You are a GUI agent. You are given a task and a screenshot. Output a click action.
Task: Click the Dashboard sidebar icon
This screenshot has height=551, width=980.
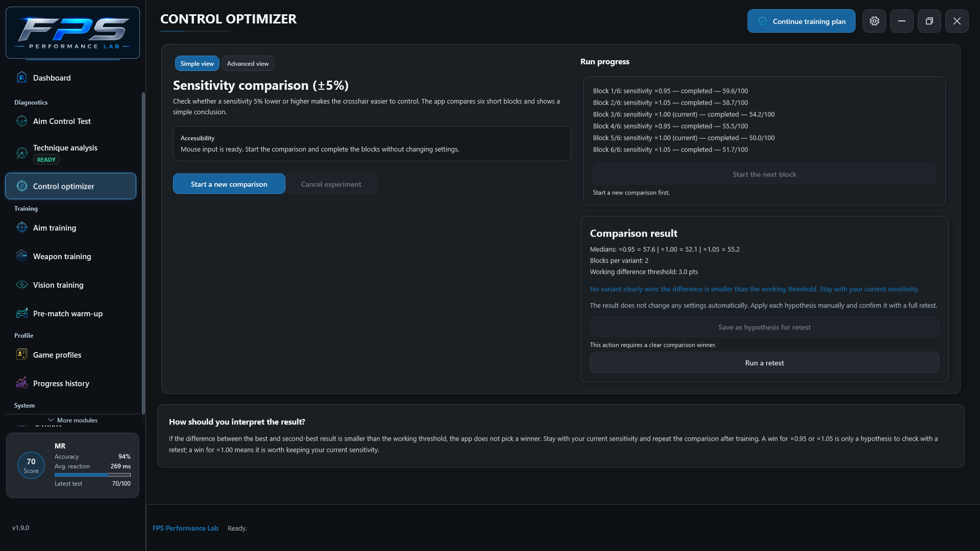click(x=21, y=78)
